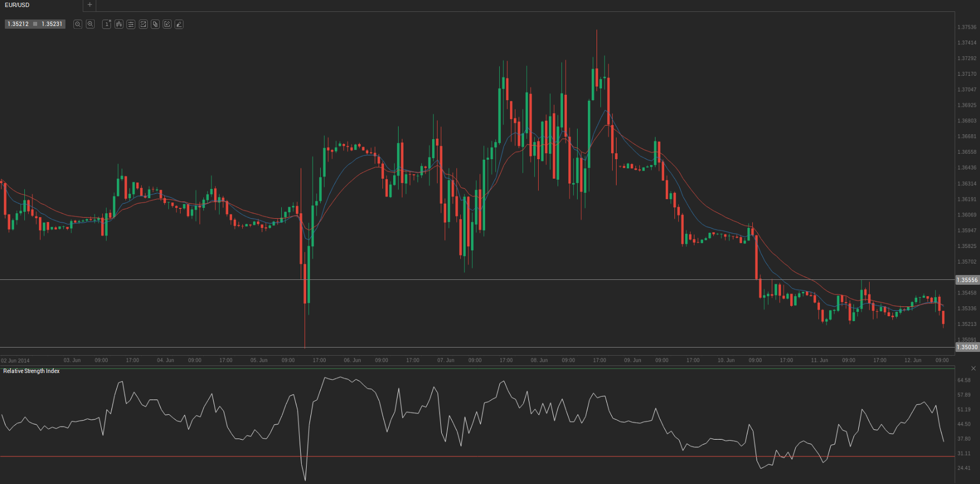Click the copy chart template icon

click(x=155, y=24)
